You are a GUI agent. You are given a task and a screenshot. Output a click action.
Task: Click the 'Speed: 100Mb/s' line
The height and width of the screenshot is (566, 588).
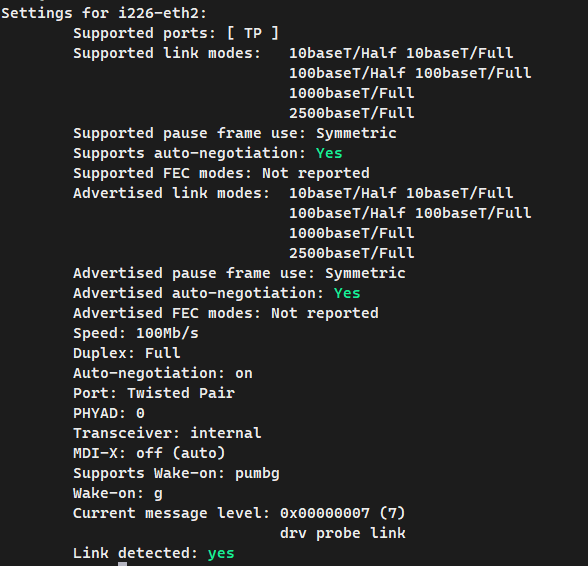[x=136, y=333]
